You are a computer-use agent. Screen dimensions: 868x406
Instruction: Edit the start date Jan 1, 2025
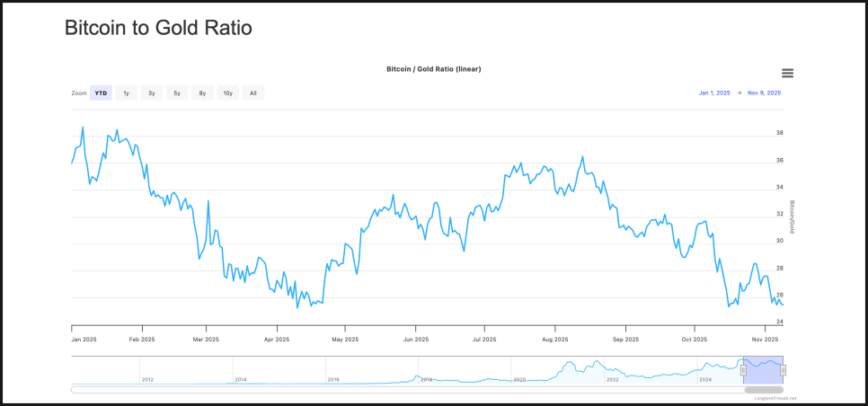pos(716,93)
